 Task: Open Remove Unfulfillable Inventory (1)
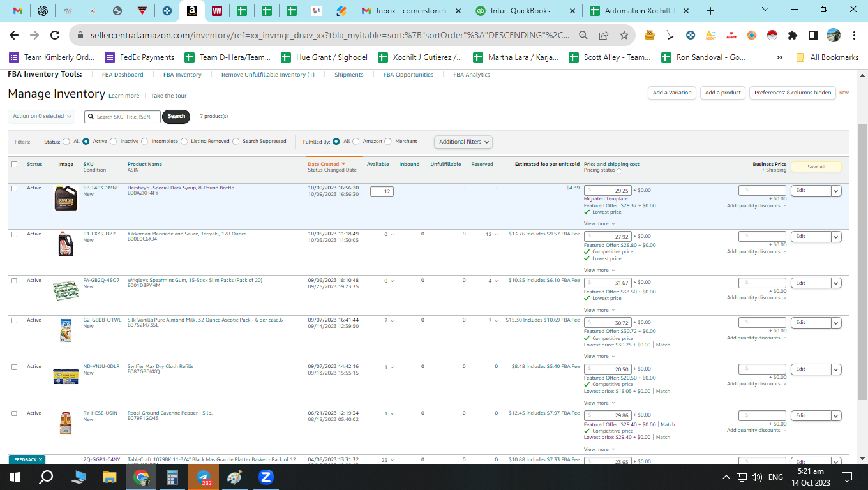pyautogui.click(x=268, y=75)
